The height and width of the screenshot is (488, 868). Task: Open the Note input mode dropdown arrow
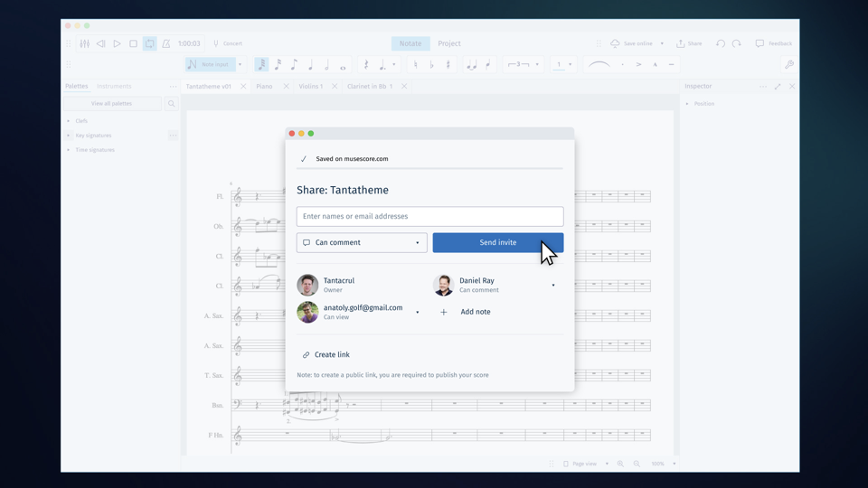pyautogui.click(x=240, y=64)
